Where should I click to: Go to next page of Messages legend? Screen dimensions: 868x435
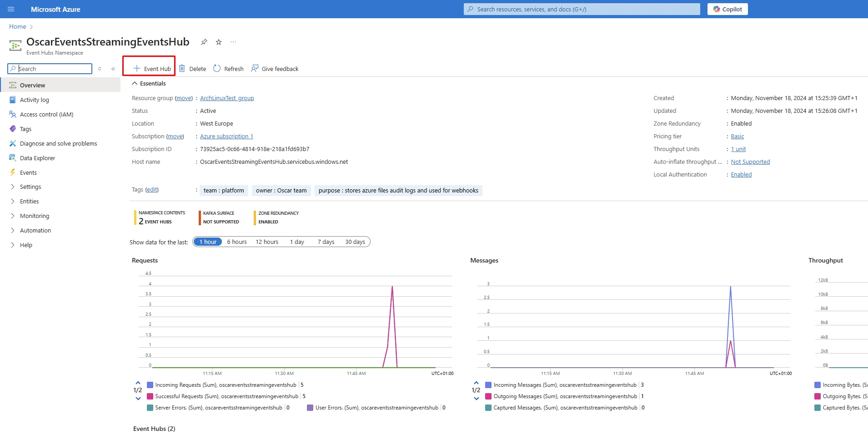pyautogui.click(x=476, y=399)
